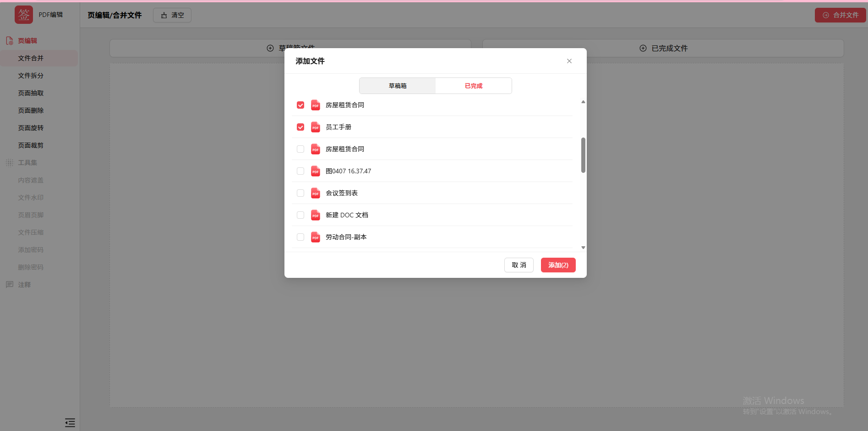This screenshot has height=431, width=868.
Task: Click PDF icon beside 图0407 16.37.47
Action: pyautogui.click(x=316, y=171)
